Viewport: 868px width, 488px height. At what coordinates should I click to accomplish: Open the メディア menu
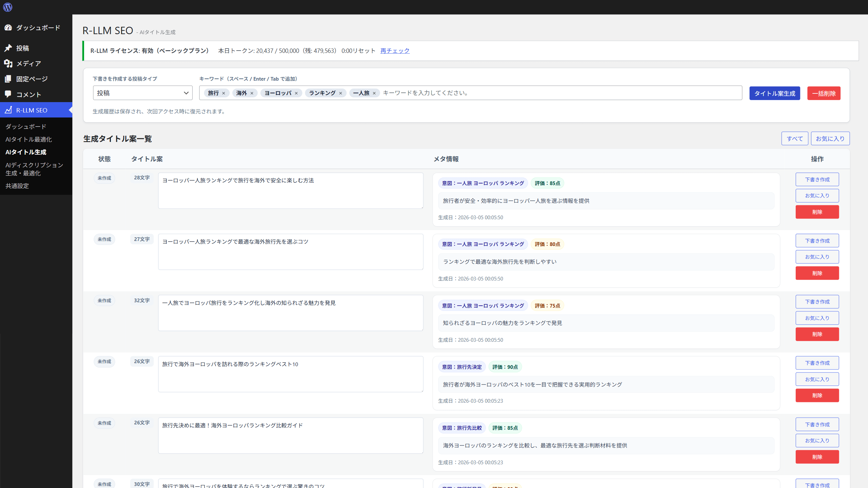[x=36, y=64]
